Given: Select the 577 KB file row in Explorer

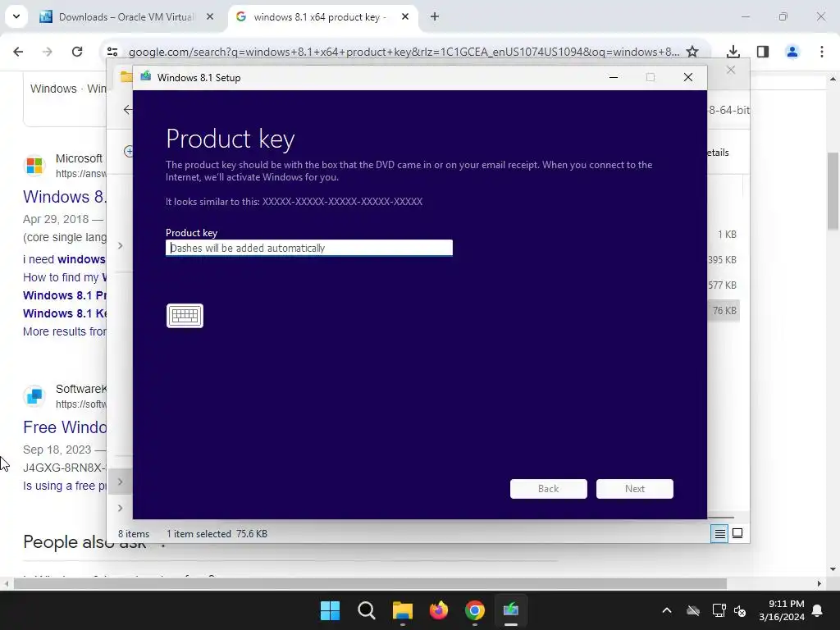Looking at the screenshot, I should point(724,285).
